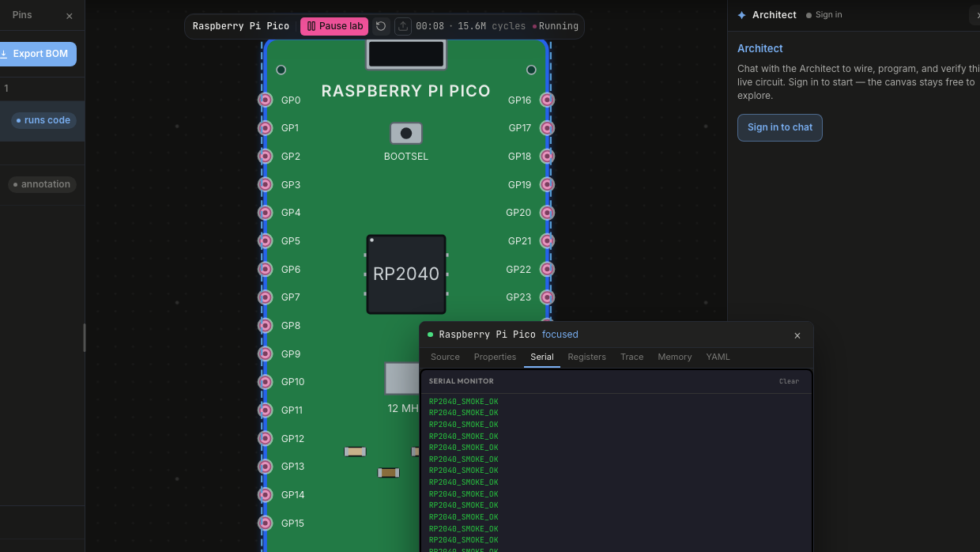Click the left panel resize handle
This screenshot has height=552, width=980.
tap(85, 338)
